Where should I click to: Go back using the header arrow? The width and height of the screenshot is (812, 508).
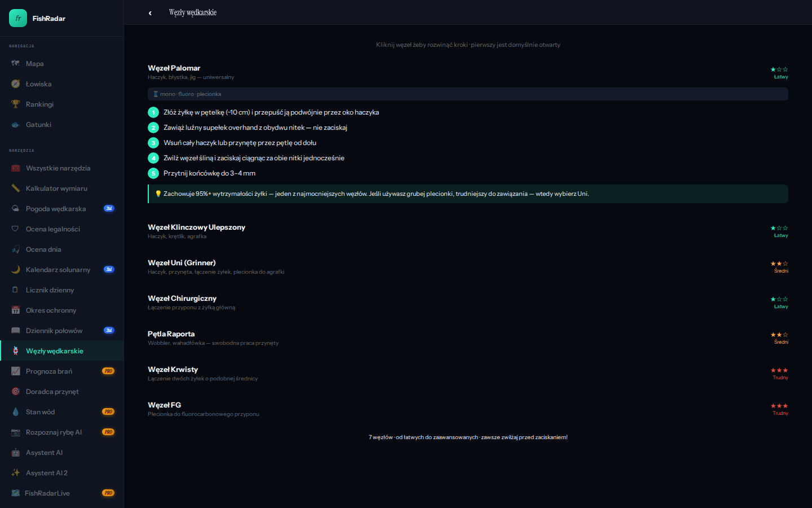(150, 13)
